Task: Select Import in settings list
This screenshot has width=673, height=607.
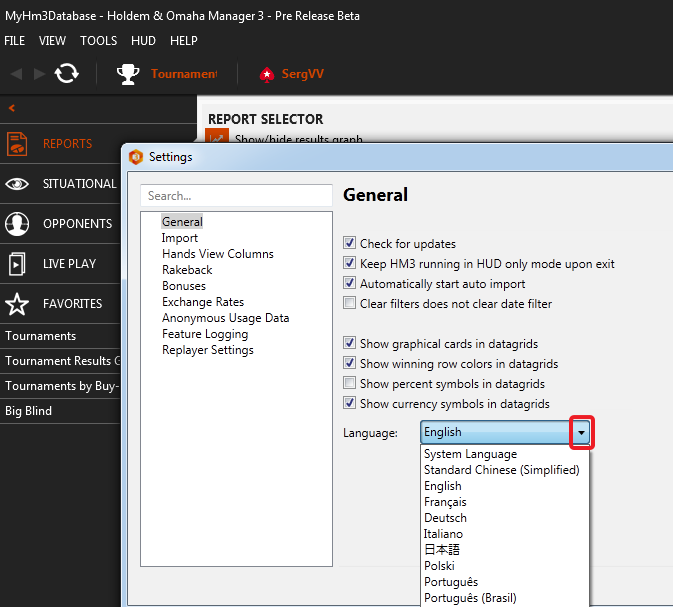Action: 179,238
